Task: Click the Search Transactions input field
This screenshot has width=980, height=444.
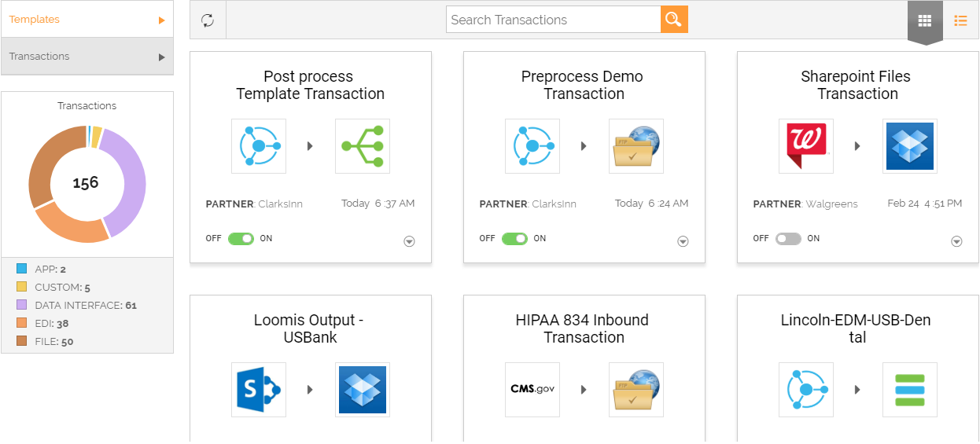Action: click(x=553, y=20)
